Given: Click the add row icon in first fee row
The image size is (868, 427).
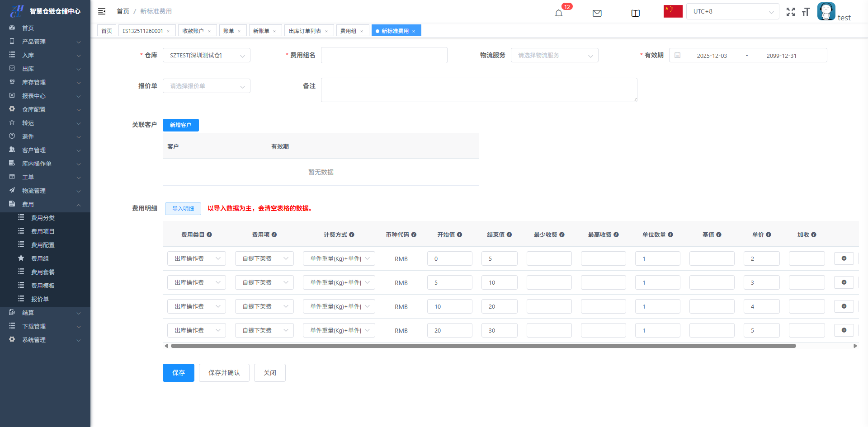Looking at the screenshot, I should 844,258.
